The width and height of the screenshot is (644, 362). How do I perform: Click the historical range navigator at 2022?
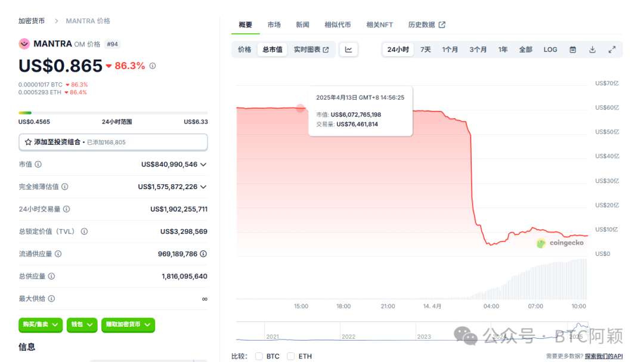(348, 336)
